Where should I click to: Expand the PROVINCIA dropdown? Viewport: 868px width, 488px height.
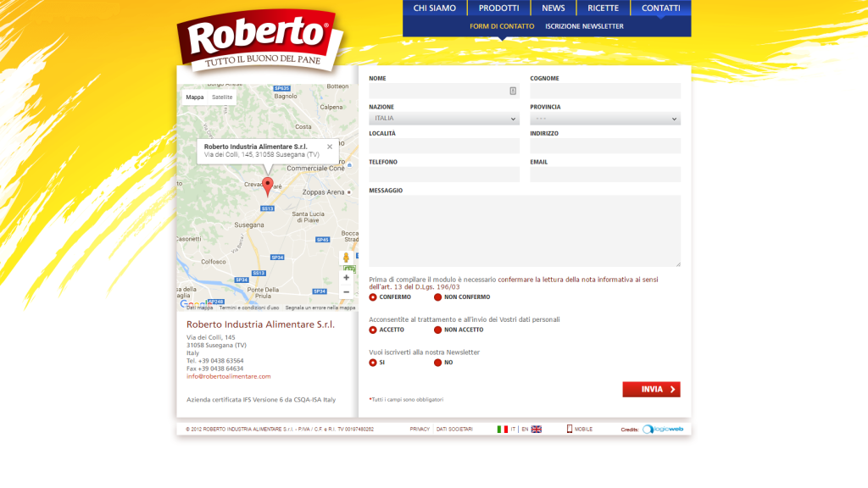[605, 119]
